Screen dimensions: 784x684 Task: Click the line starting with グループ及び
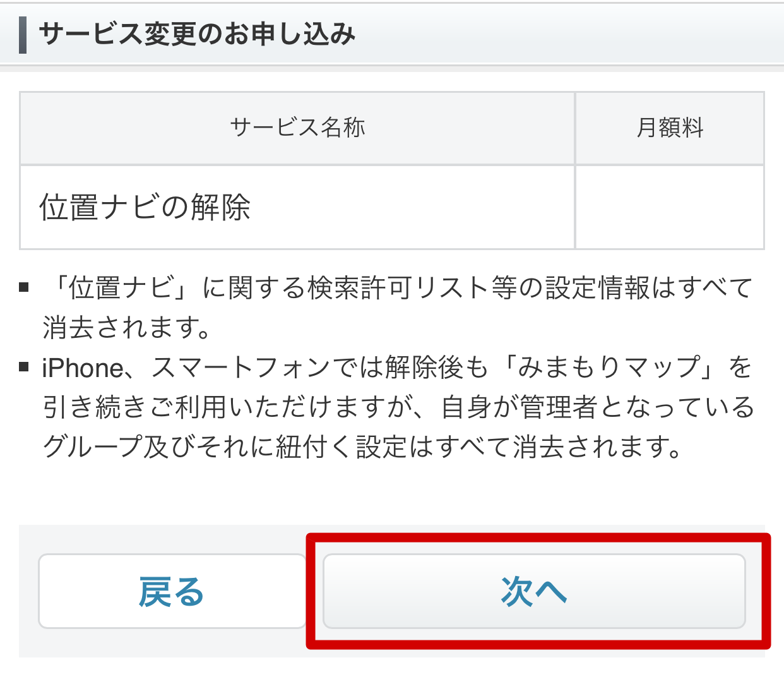click(x=362, y=447)
